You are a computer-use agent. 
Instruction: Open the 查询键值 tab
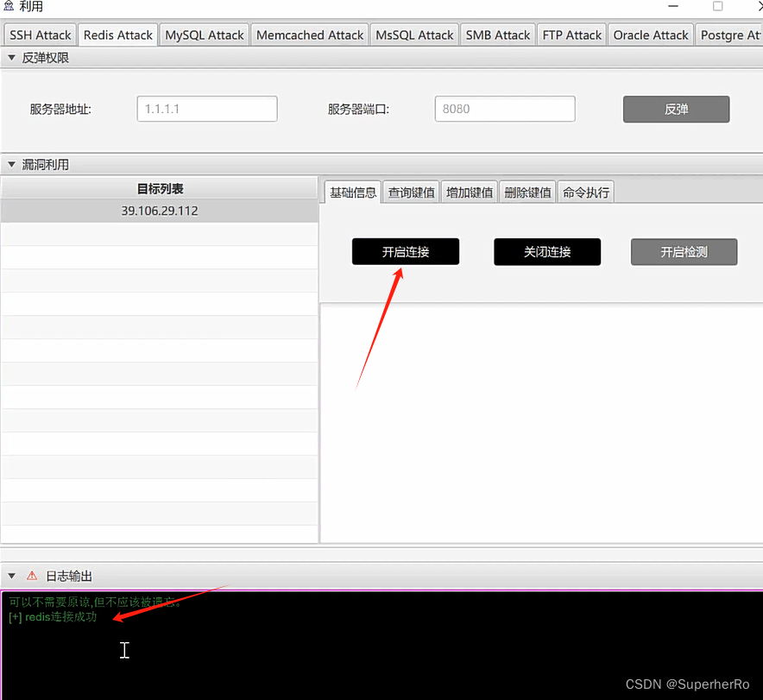coord(411,192)
